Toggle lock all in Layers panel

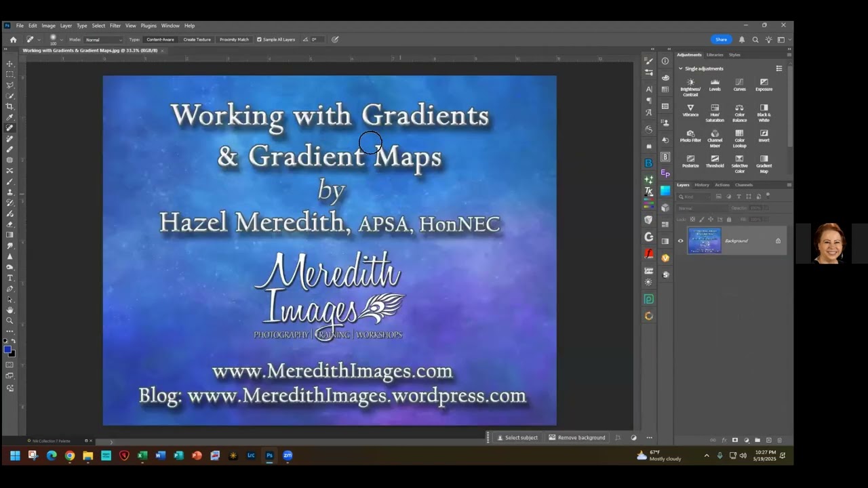[729, 220]
